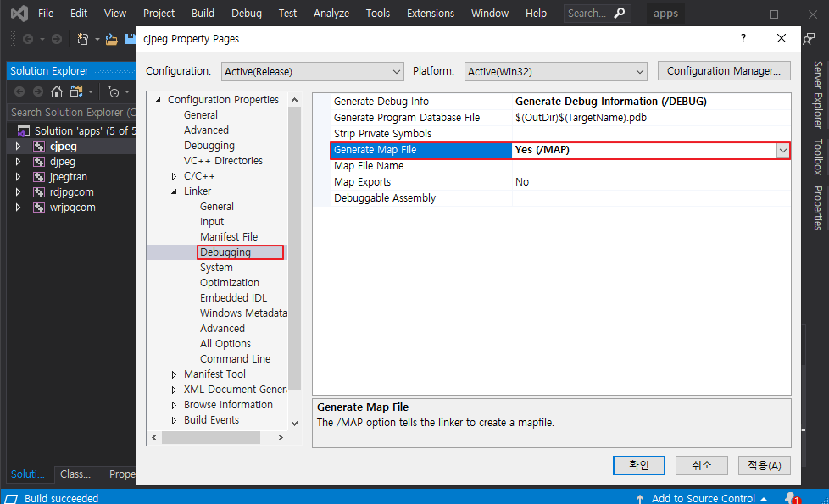
Task: Click the Visual Studio logo icon
Action: pos(19,14)
